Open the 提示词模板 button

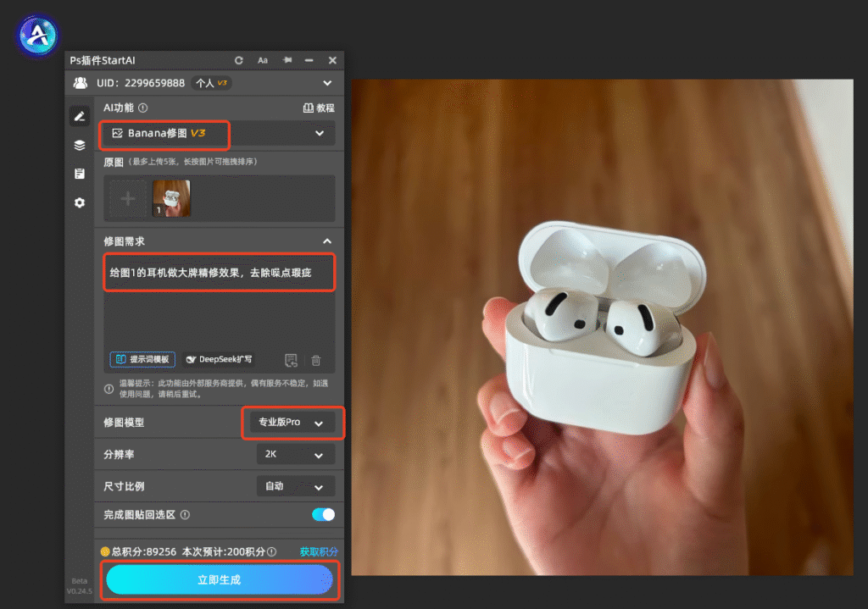(x=142, y=359)
